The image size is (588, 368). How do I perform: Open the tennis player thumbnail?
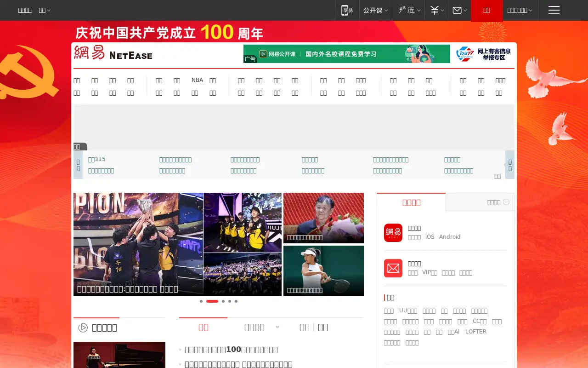(x=323, y=271)
